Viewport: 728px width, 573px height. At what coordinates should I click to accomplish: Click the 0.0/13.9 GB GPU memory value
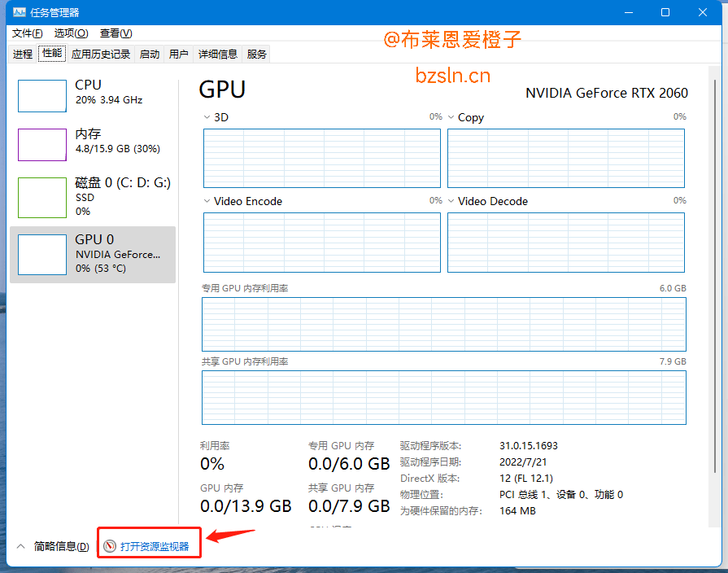(246, 506)
